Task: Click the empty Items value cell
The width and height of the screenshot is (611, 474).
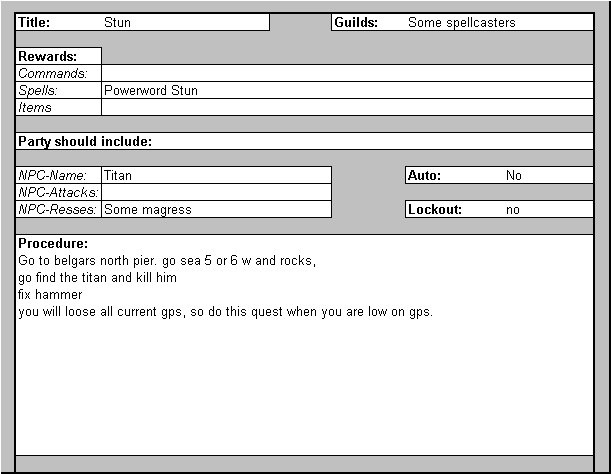Action: coord(347,107)
